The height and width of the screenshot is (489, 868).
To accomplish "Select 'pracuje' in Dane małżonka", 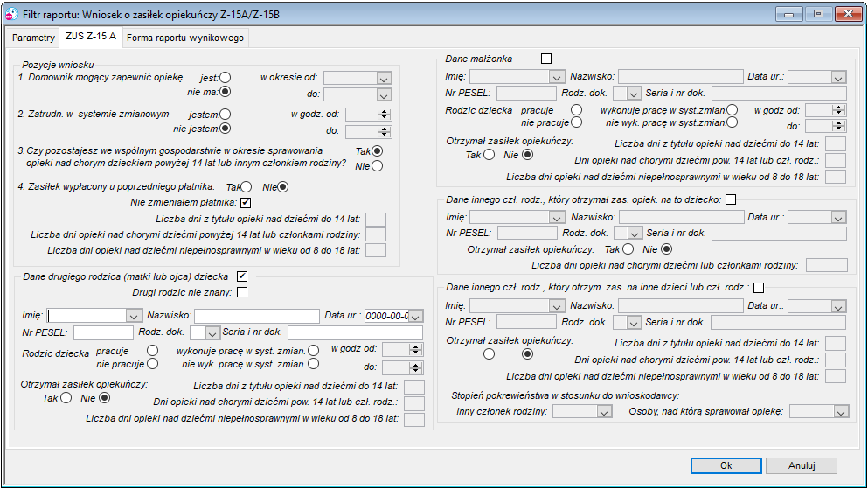I will 576,109.
